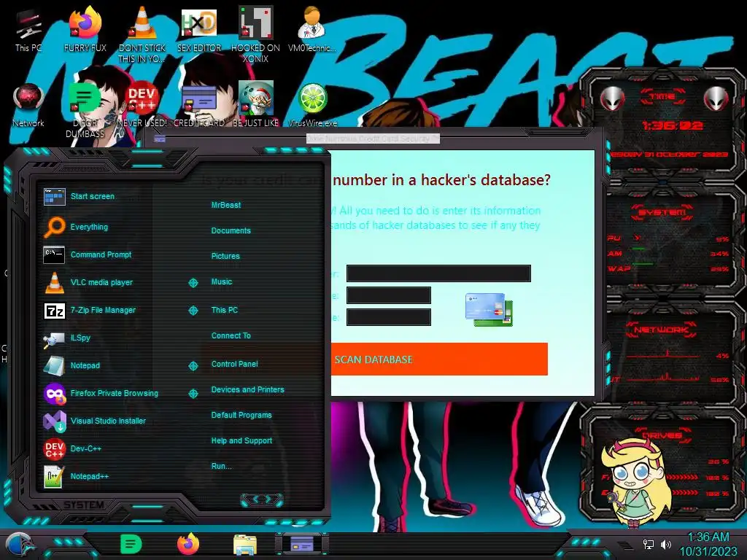Click the volume speaker tray icon
This screenshot has width=747, height=560.
tap(665, 544)
